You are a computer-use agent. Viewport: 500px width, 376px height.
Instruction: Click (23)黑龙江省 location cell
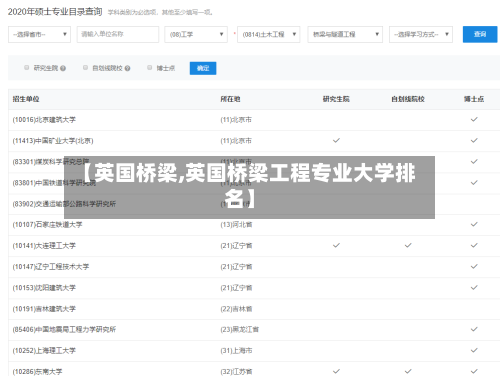click(x=240, y=330)
